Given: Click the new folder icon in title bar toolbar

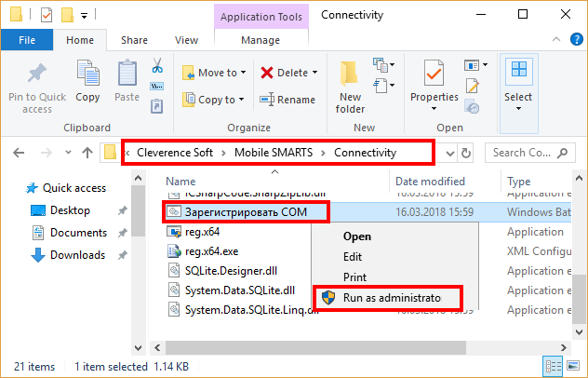Looking at the screenshot, I should tap(68, 15).
